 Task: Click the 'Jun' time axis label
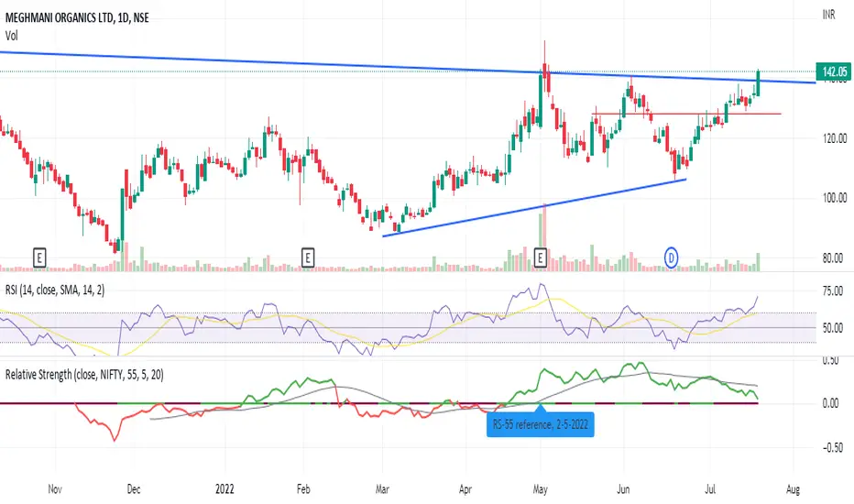click(x=623, y=488)
